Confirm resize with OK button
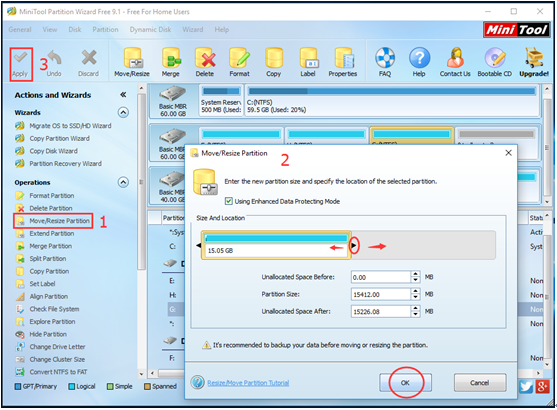 [x=405, y=383]
